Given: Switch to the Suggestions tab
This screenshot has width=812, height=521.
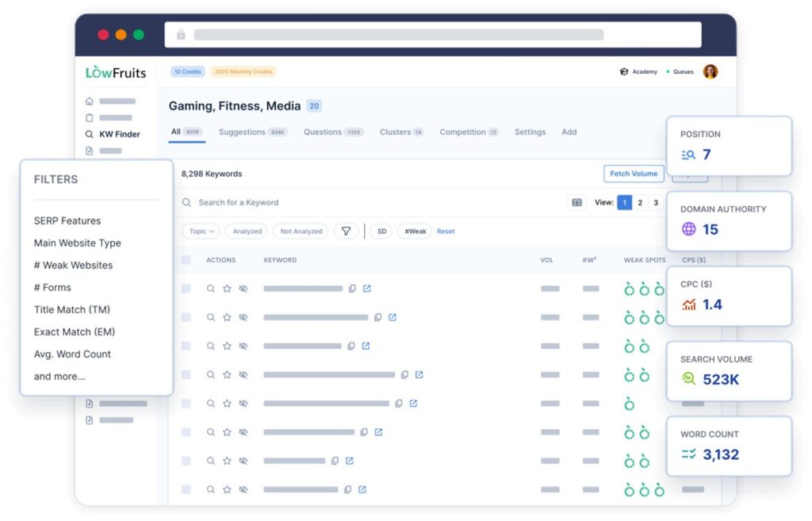Looking at the screenshot, I should pyautogui.click(x=252, y=132).
